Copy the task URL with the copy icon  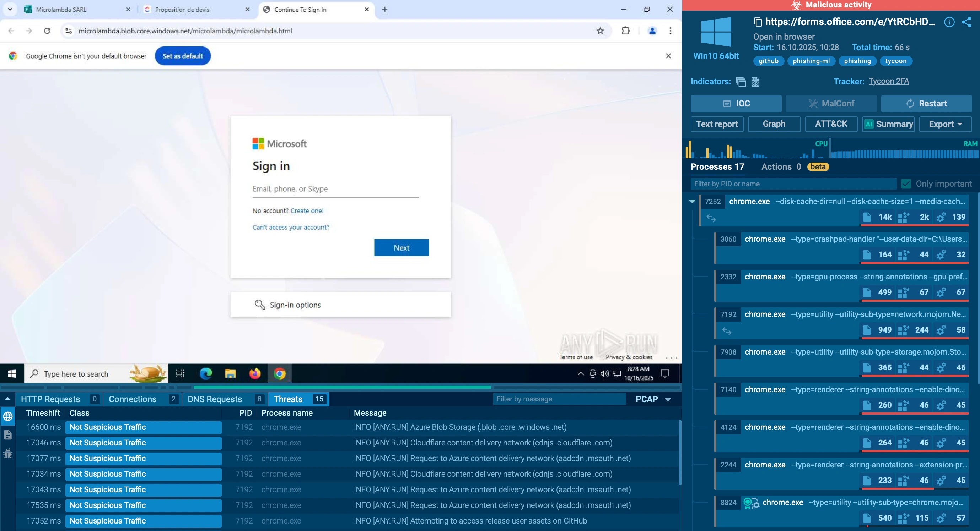click(x=758, y=22)
